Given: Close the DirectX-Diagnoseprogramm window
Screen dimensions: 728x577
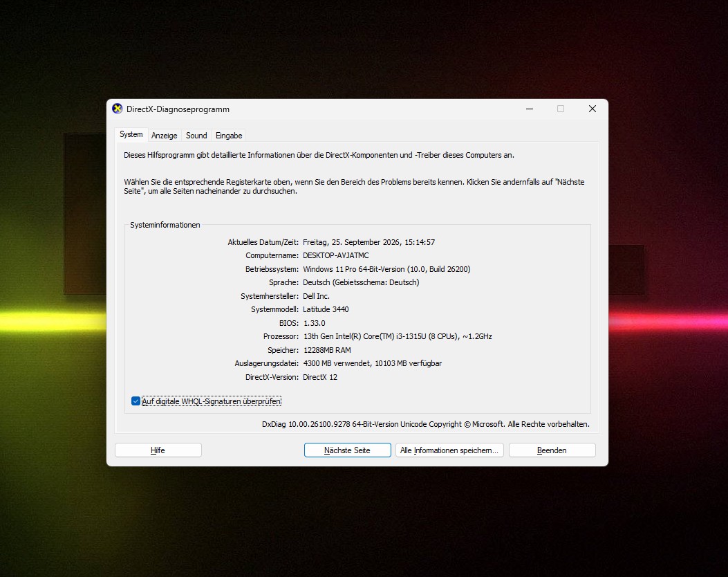Looking at the screenshot, I should [592, 109].
